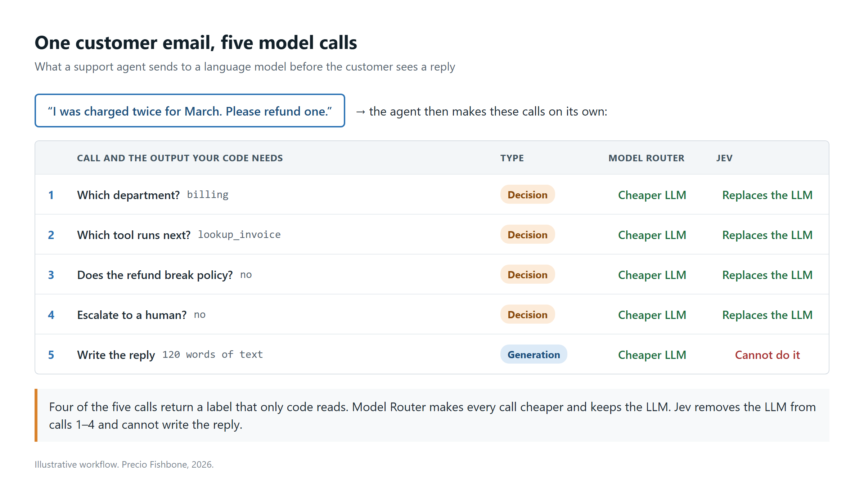Click the Decision badge in the "Which tool runs next?" row
Image resolution: width=864 pixels, height=504 pixels.
pyautogui.click(x=527, y=235)
